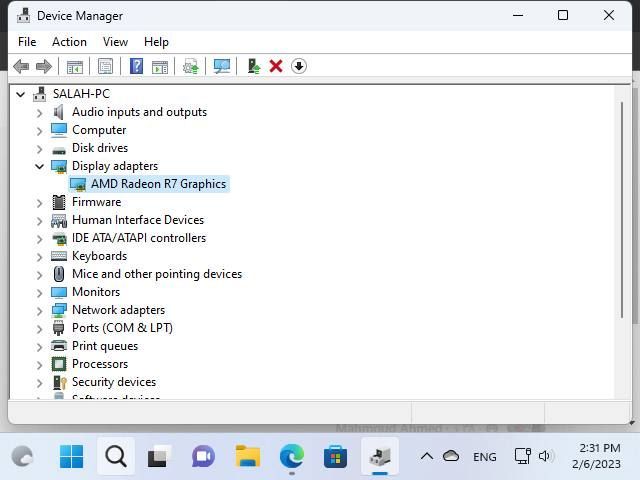Expand the Computer category chevron
Image resolution: width=640 pixels, height=480 pixels.
pyautogui.click(x=39, y=131)
